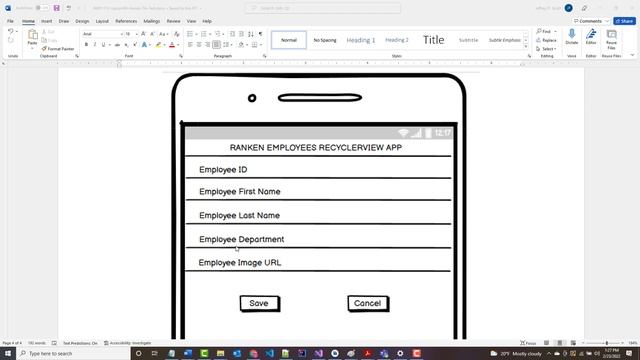Toggle Subscript formatting
640x360 pixels.
[126, 44]
